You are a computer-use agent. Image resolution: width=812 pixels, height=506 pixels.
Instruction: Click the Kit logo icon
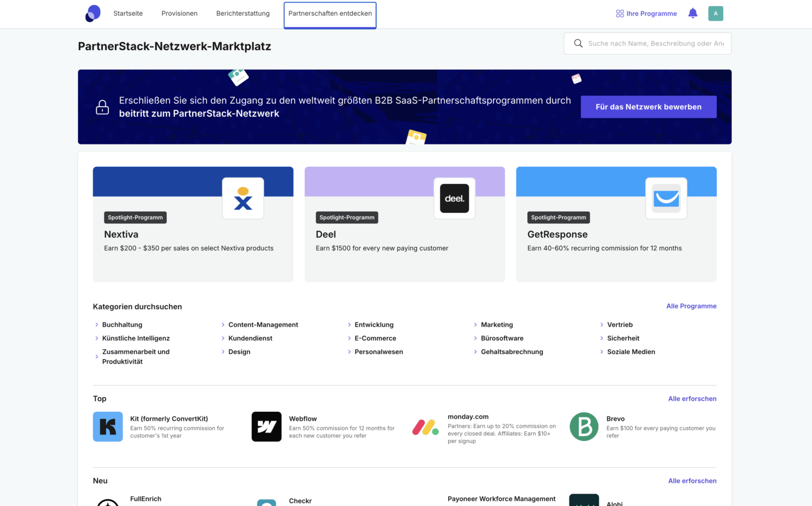(x=108, y=426)
